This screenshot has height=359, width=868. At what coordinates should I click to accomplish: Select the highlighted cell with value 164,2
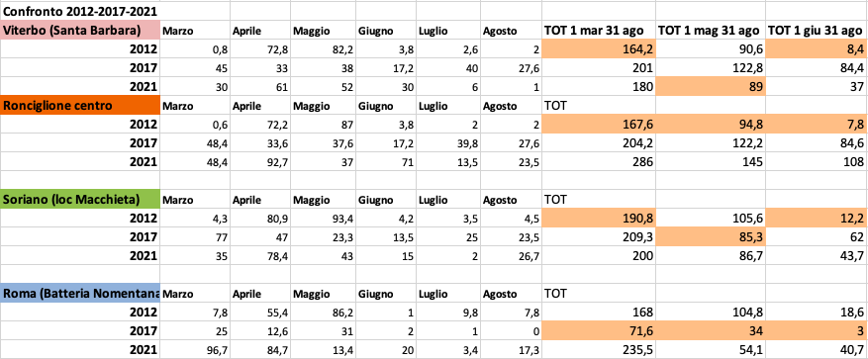(x=599, y=49)
